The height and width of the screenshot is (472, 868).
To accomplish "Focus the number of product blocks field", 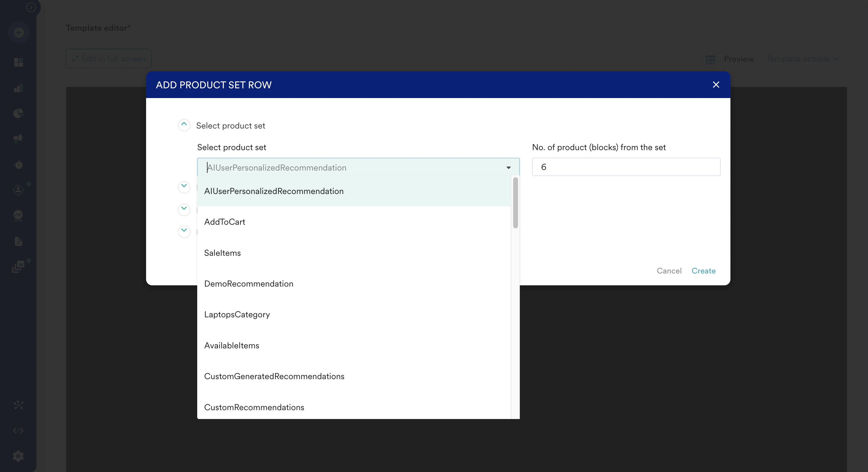I will coord(626,167).
